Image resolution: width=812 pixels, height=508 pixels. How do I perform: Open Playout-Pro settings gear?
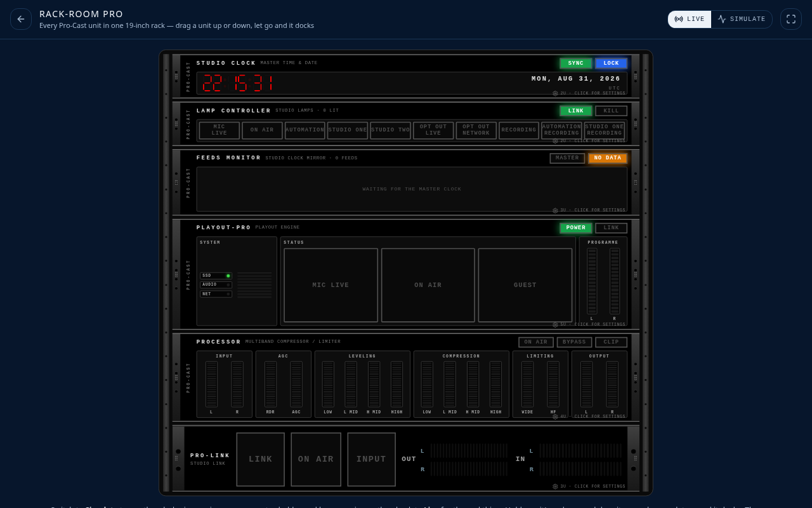(555, 324)
